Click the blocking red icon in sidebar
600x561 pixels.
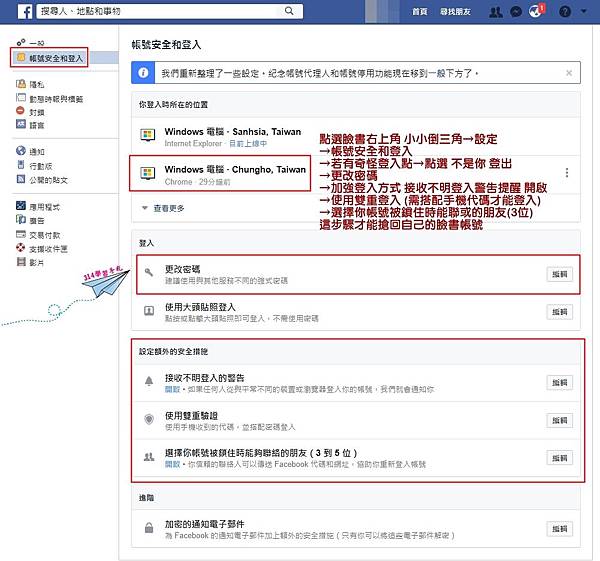pyautogui.click(x=21, y=111)
